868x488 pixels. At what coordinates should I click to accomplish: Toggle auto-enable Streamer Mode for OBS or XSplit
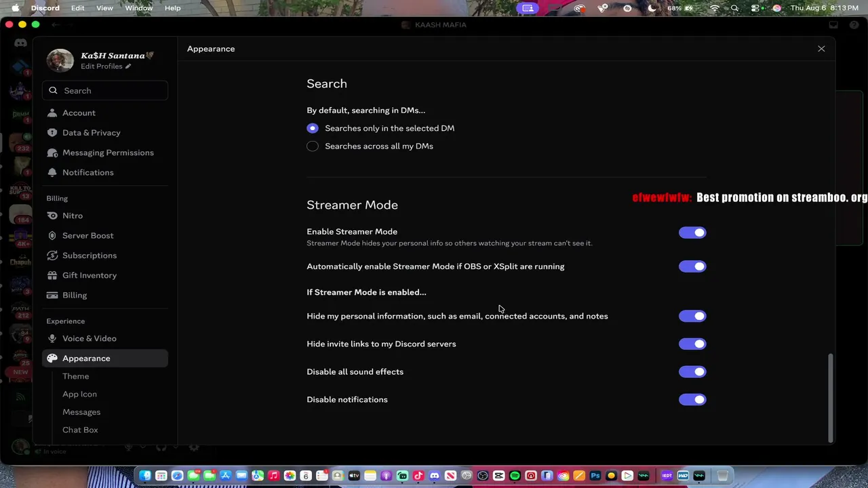(x=692, y=266)
